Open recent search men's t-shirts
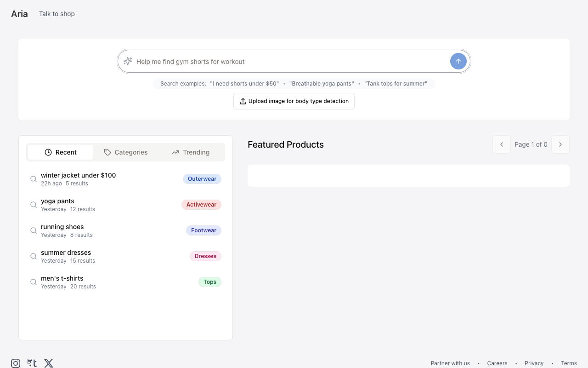This screenshot has height=368, width=588. coord(125,282)
